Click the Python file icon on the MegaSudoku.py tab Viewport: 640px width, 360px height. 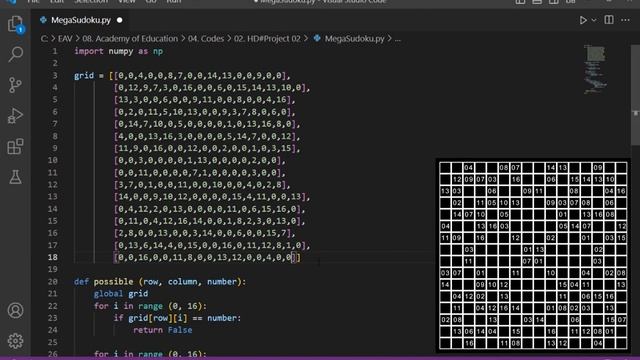tap(43, 20)
